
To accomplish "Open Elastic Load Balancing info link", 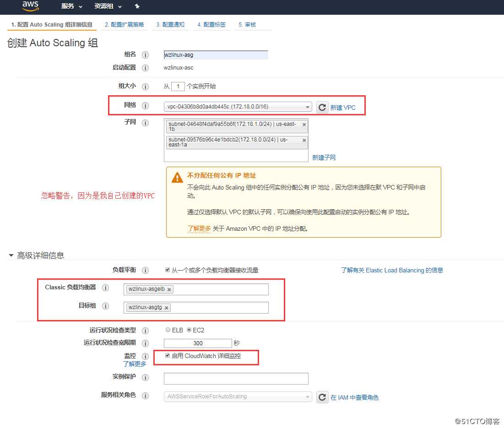I will tap(392, 271).
